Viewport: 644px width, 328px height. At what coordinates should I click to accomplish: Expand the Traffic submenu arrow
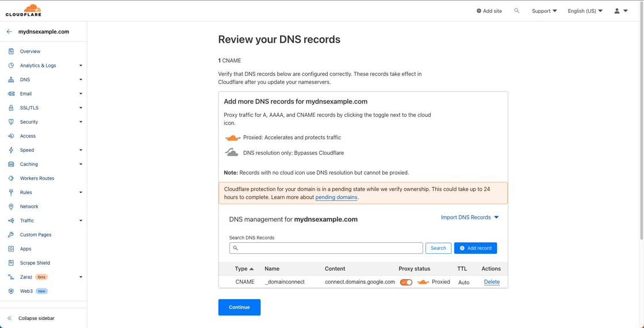tap(81, 221)
